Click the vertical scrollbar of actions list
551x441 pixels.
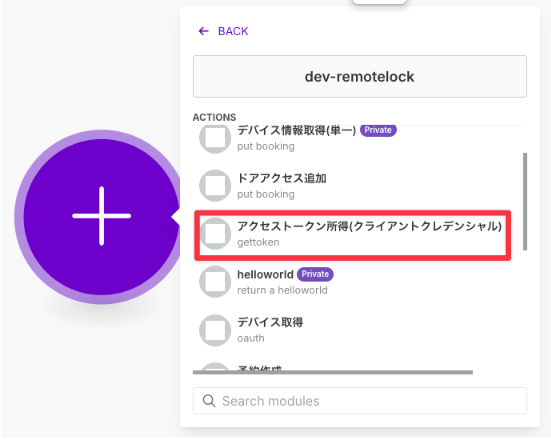(525, 201)
